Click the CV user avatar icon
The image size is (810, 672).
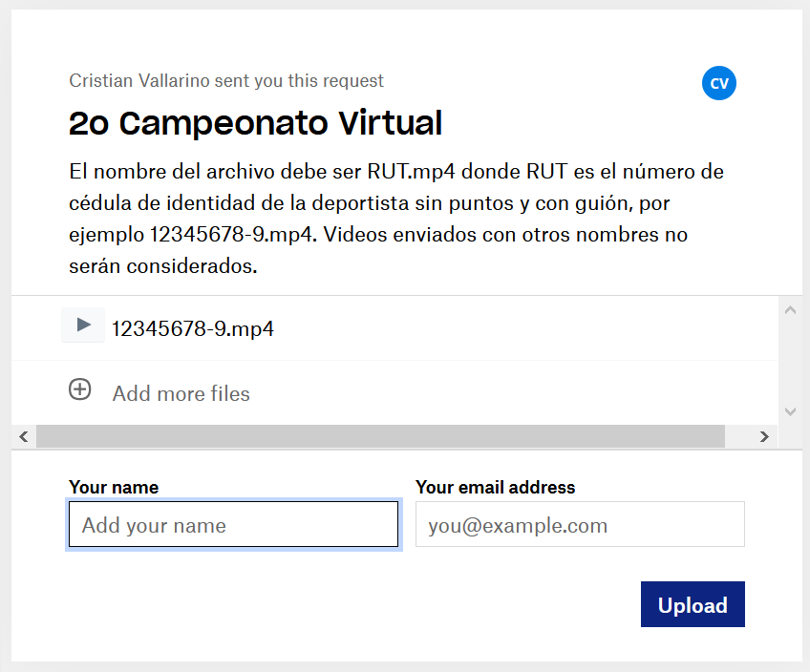(x=719, y=83)
